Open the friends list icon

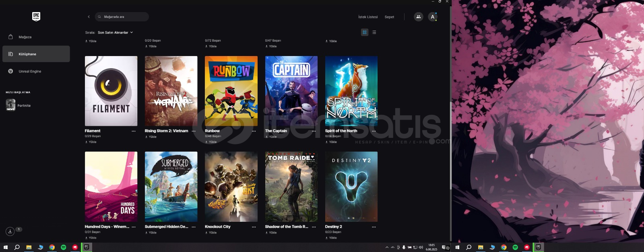coord(419,17)
